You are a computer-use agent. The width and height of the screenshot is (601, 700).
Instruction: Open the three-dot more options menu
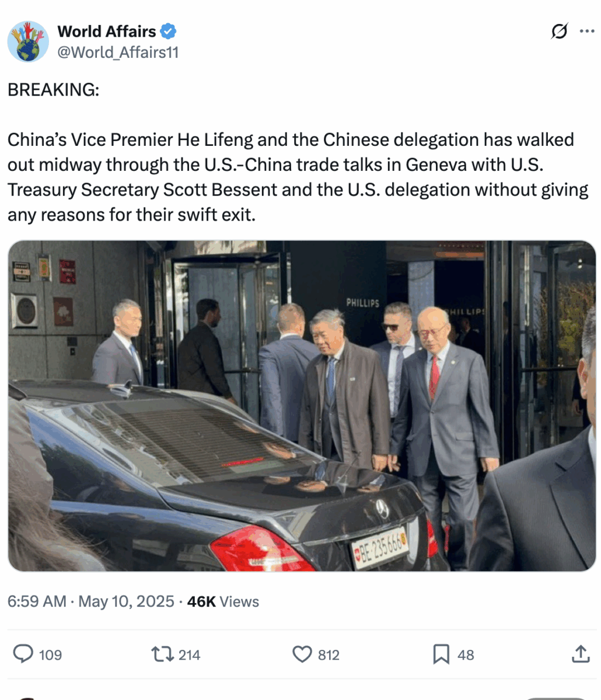click(586, 32)
